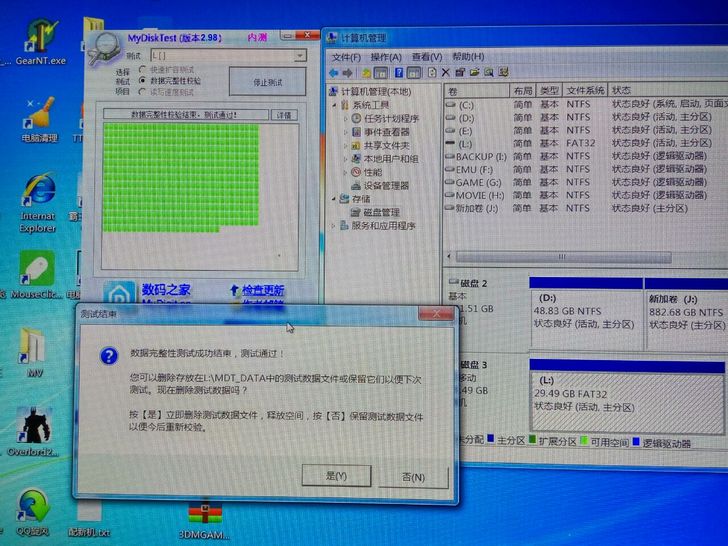Open the 帮助(H) menu
The height and width of the screenshot is (546, 728).
tap(468, 57)
